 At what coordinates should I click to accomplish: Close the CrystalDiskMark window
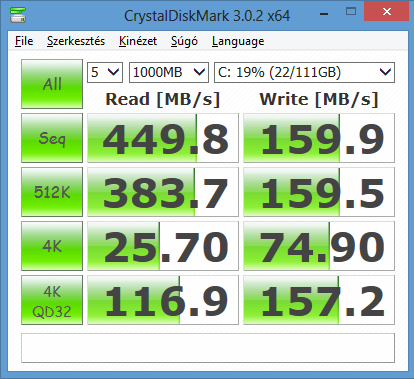[x=387, y=12]
